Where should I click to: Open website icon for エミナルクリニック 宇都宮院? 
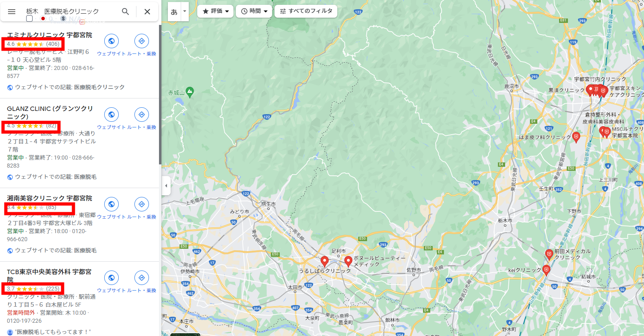point(111,41)
